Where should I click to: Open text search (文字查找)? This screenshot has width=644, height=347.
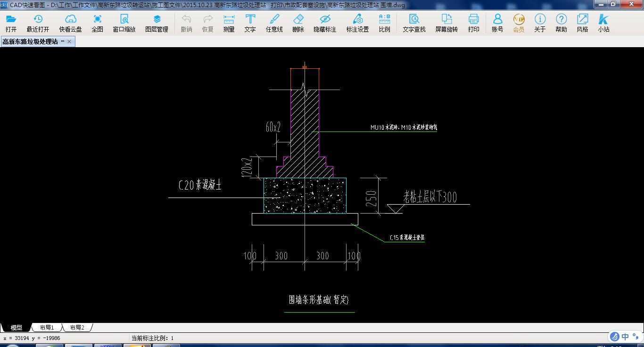414,23
